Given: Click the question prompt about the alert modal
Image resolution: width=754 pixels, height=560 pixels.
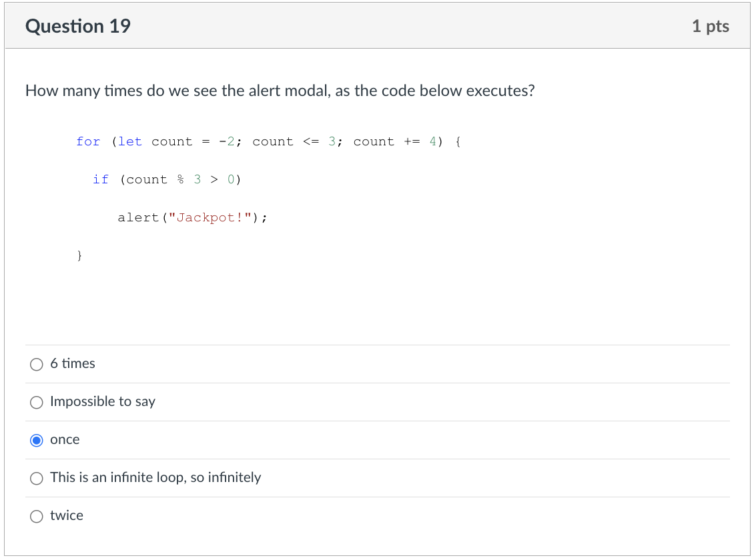Looking at the screenshot, I should [279, 91].
